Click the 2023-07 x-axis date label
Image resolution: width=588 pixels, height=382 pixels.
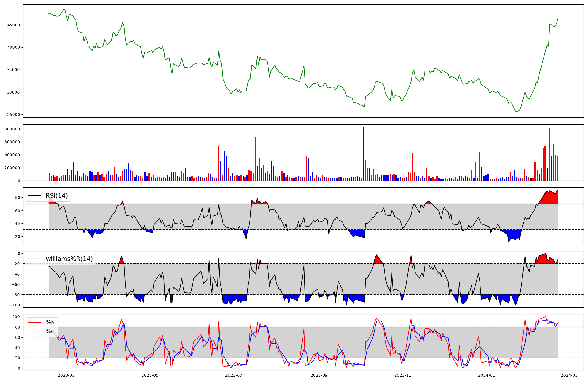(x=234, y=375)
